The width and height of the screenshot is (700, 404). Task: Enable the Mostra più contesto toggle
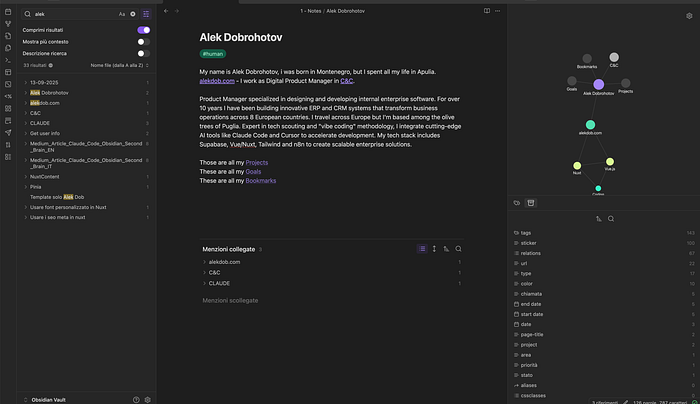click(143, 42)
